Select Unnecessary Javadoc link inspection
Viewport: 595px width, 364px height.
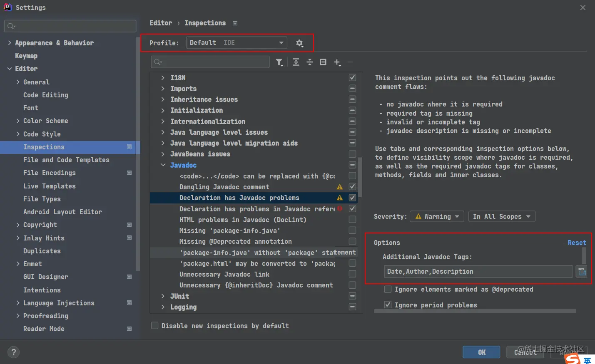point(224,274)
